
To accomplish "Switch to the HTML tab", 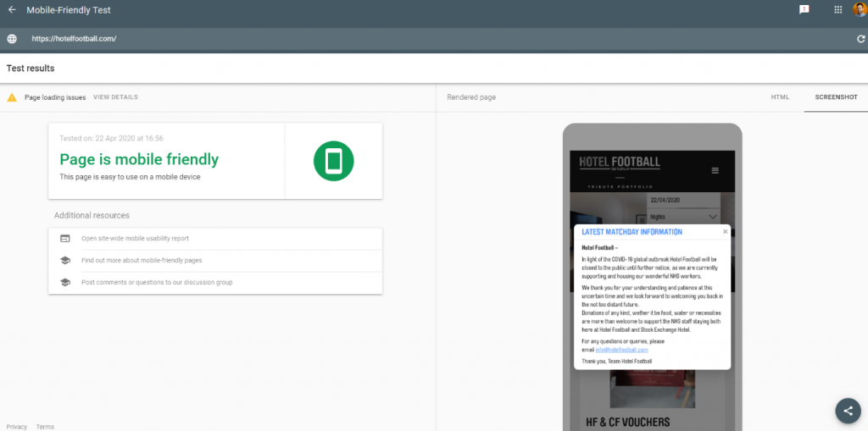I will tap(780, 97).
